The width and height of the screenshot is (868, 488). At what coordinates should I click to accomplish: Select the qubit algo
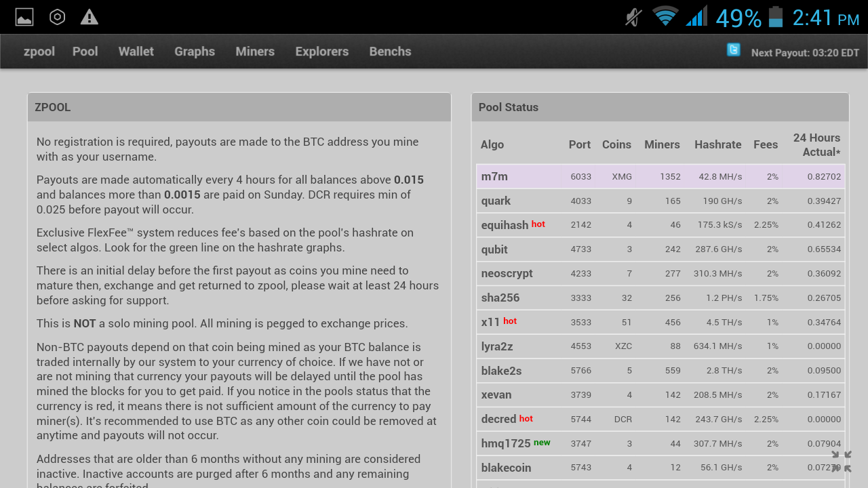click(494, 249)
